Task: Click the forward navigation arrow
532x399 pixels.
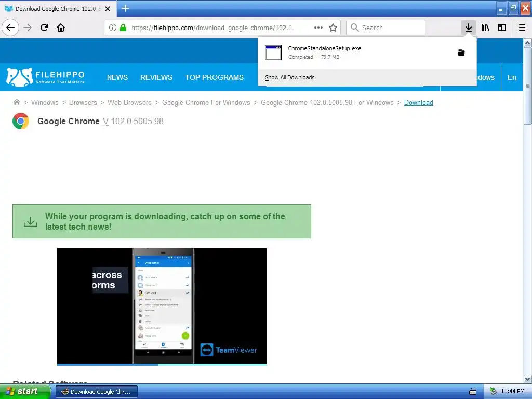Action: point(28,28)
